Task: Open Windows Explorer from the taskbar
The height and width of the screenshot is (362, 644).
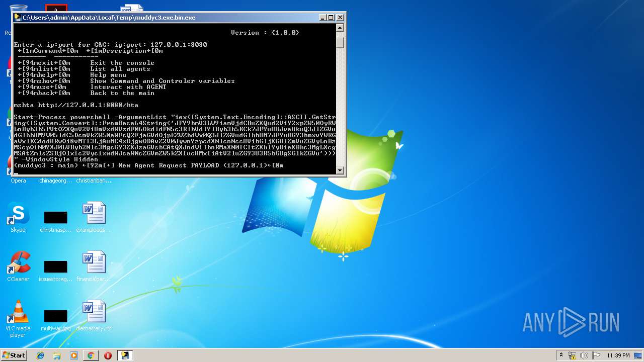Action: pos(57,355)
